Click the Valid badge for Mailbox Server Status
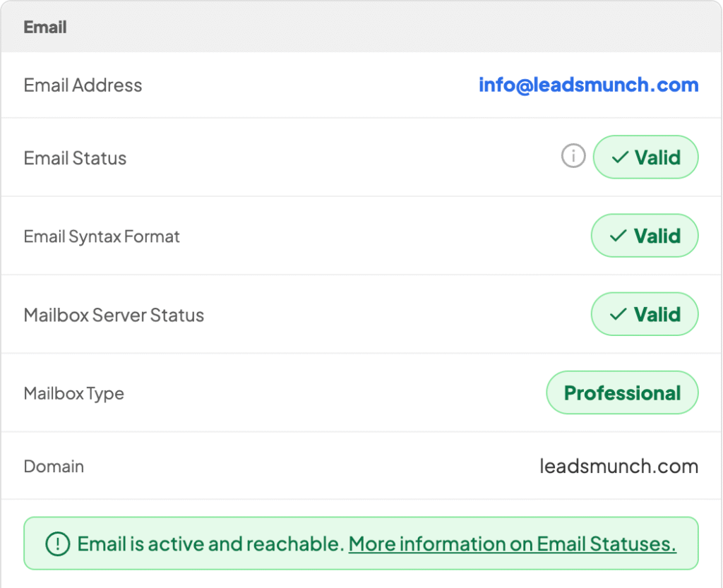This screenshot has height=588, width=723. tap(645, 314)
